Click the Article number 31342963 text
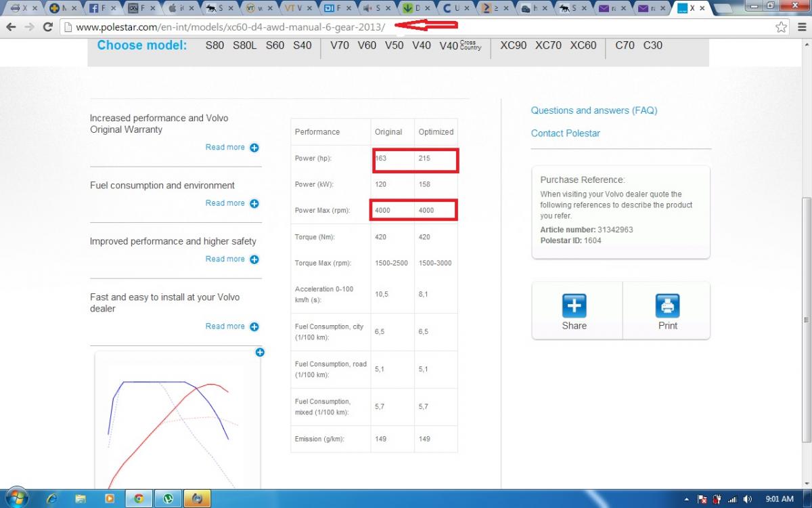 coord(587,230)
